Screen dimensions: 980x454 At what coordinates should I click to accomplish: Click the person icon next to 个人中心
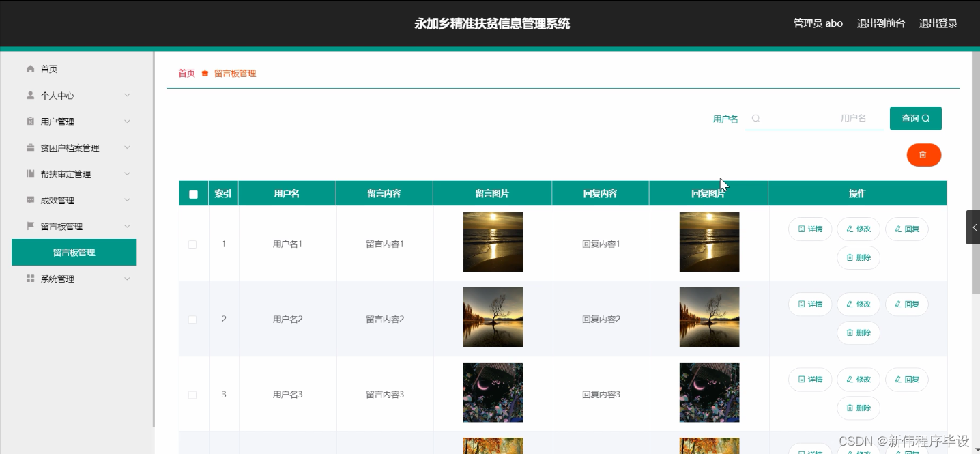pos(30,95)
